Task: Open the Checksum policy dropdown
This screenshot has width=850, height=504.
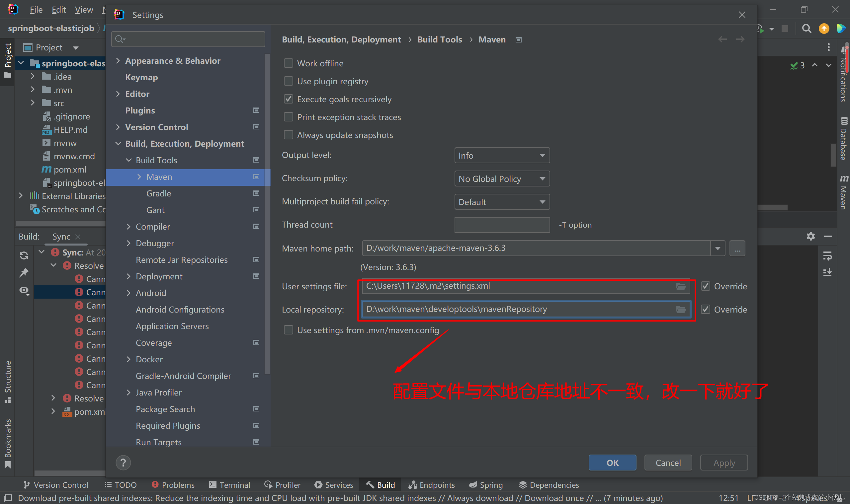Action: [502, 178]
